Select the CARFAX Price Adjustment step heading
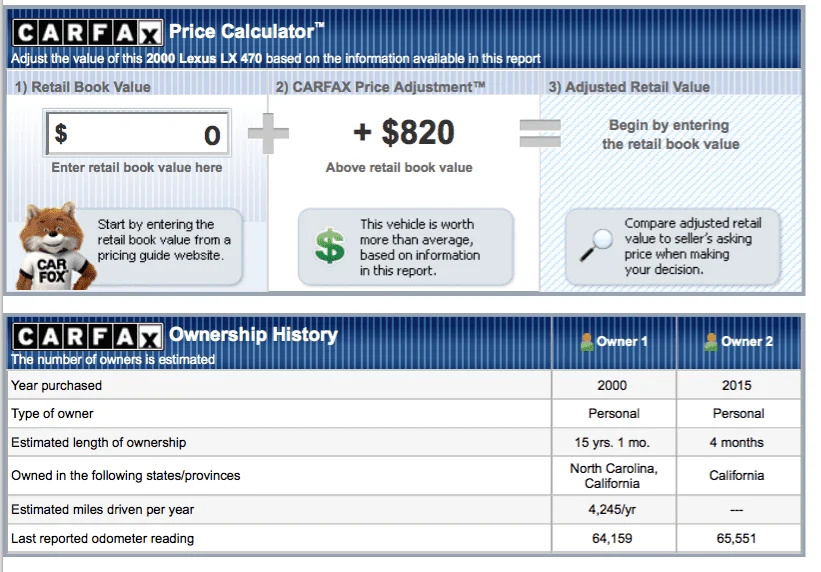Screen dimensions: 821x572 coord(380,87)
